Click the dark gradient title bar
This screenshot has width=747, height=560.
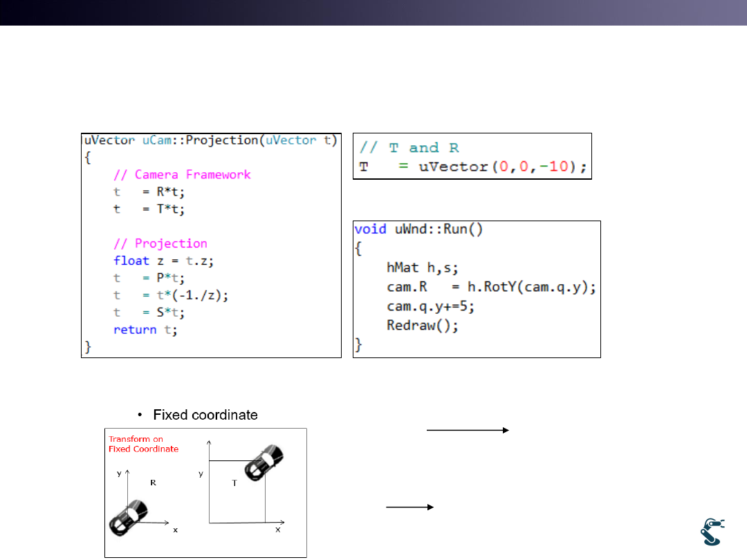tap(373, 12)
